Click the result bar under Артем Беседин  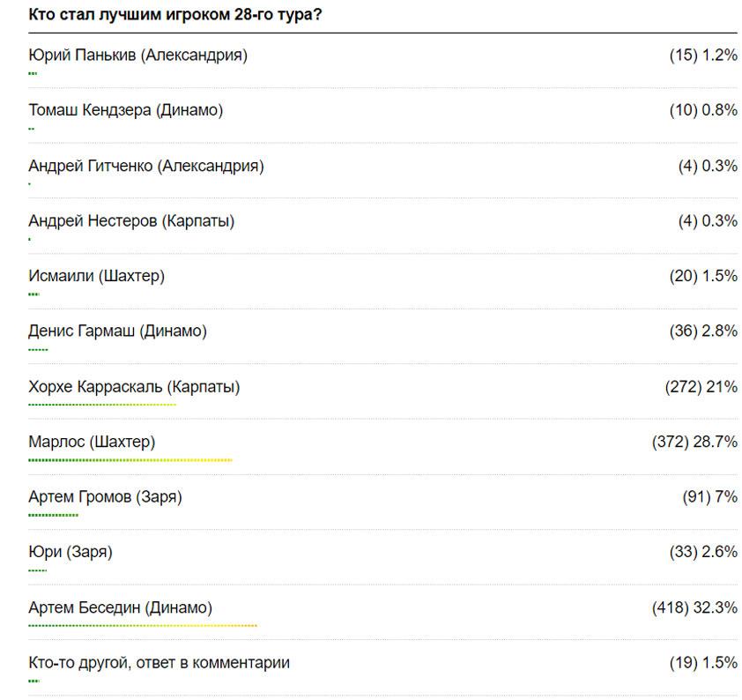pos(142,625)
